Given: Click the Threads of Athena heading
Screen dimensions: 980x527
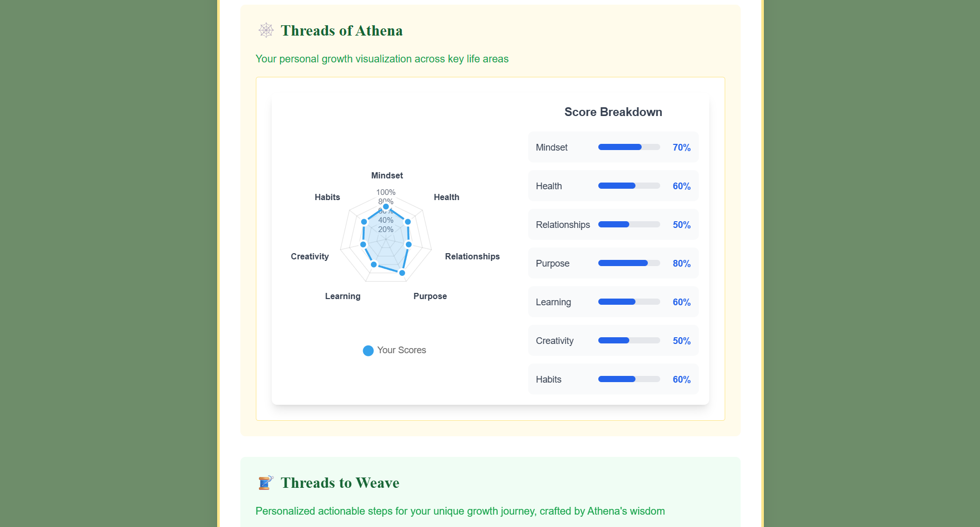Looking at the screenshot, I should pyautogui.click(x=341, y=30).
